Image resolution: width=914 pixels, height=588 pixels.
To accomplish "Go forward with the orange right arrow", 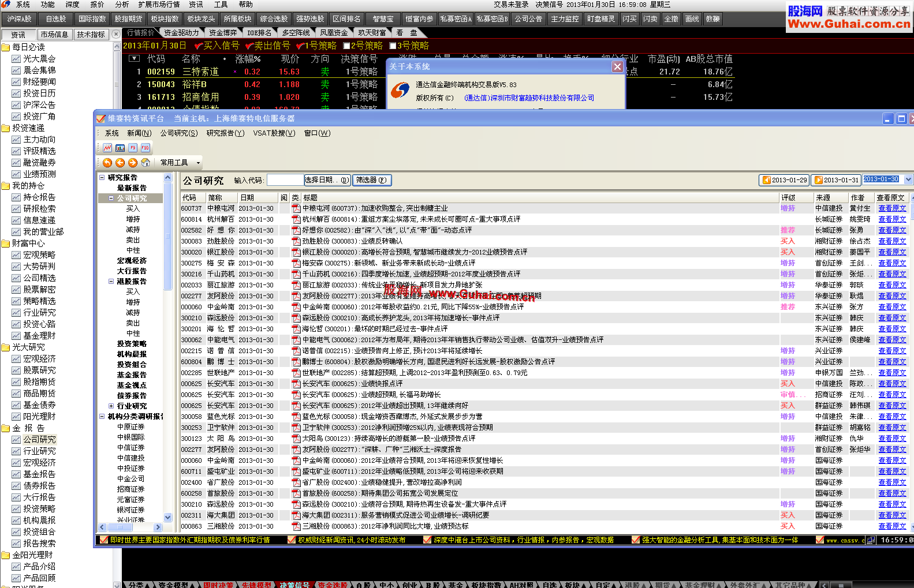I will pyautogui.click(x=133, y=163).
